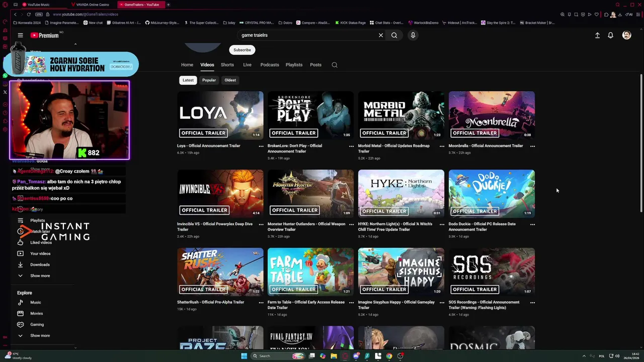The image size is (644, 362).
Task: Open a new browser tab
Action: tap(168, 5)
